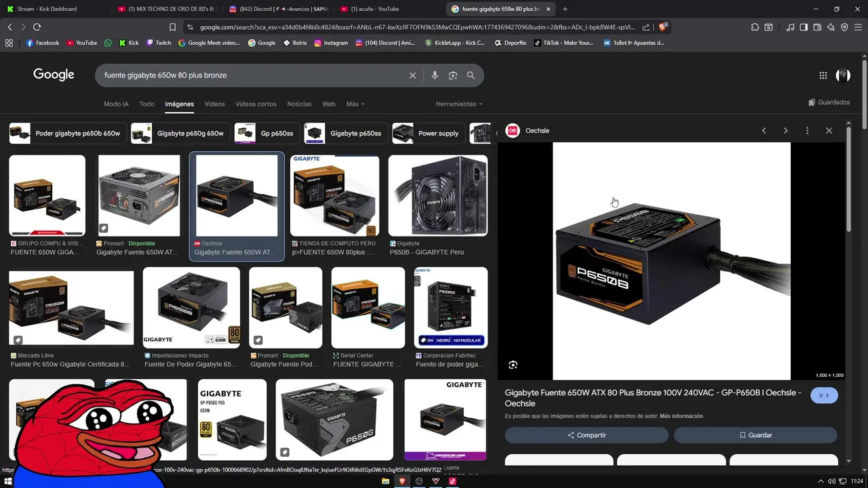Screen dimensions: 868x488
Task: Open WhatsApp bookmark icon
Action: click(108, 43)
